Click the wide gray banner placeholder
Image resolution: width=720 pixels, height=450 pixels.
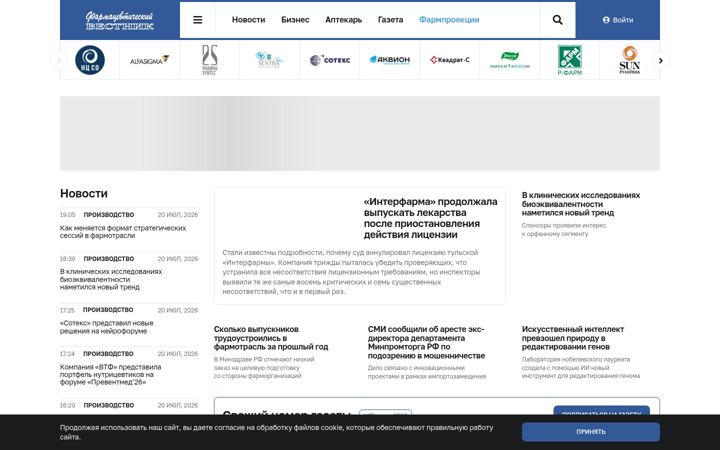tap(360, 133)
